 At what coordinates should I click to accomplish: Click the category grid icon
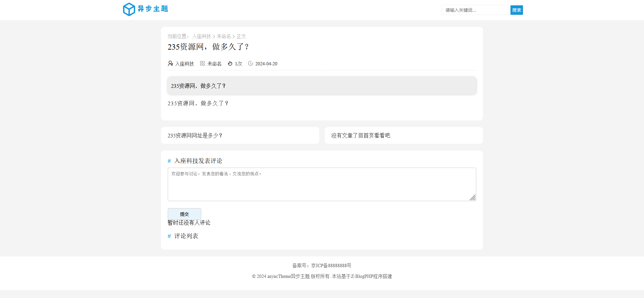coord(203,63)
